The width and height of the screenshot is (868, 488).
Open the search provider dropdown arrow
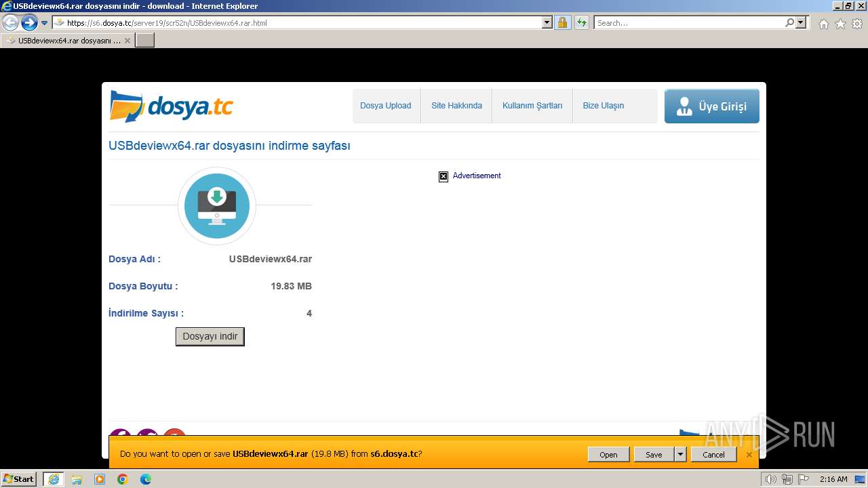[x=801, y=22]
